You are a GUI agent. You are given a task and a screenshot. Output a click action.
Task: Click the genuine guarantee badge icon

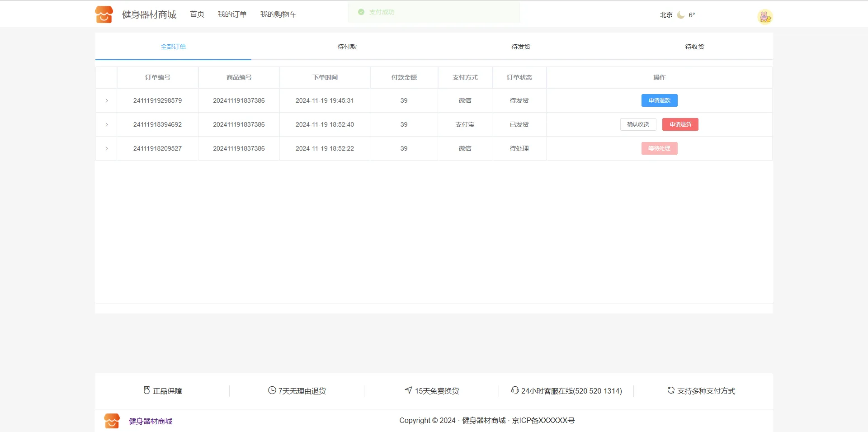146,390
